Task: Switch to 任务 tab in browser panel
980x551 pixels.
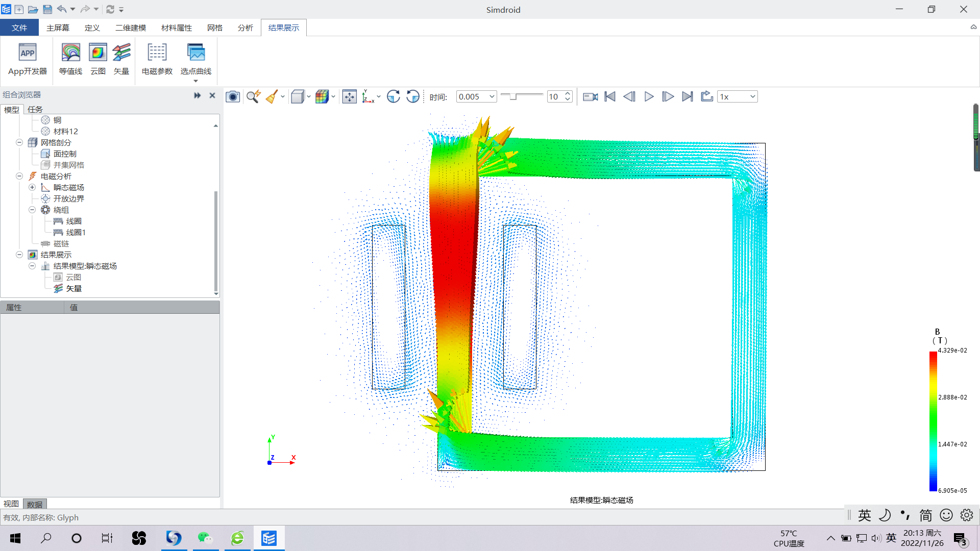Action: pyautogui.click(x=35, y=109)
